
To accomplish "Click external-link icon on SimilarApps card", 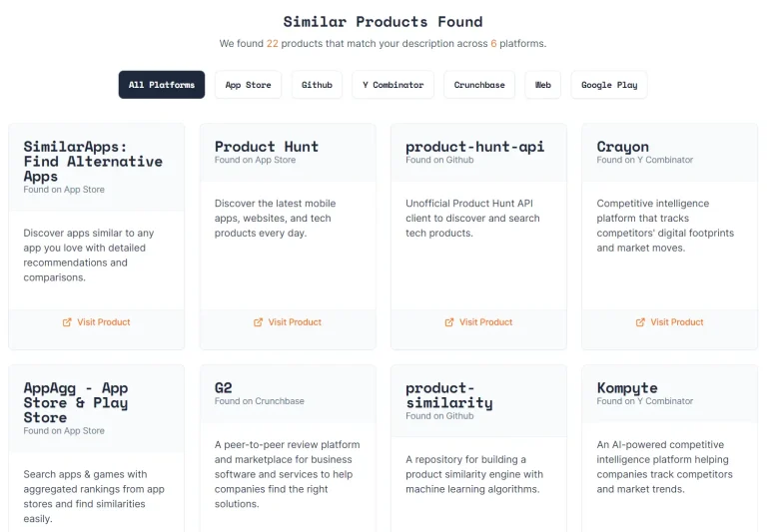I will coord(67,322).
